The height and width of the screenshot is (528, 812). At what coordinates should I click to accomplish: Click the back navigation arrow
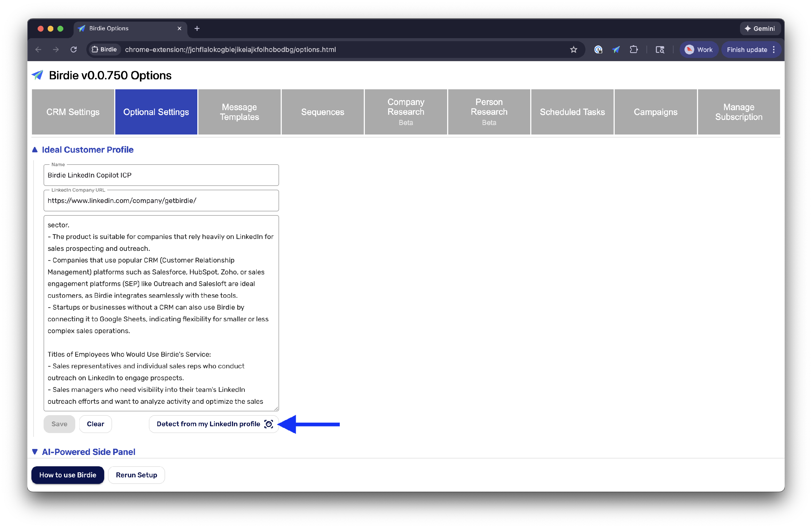[38, 50]
